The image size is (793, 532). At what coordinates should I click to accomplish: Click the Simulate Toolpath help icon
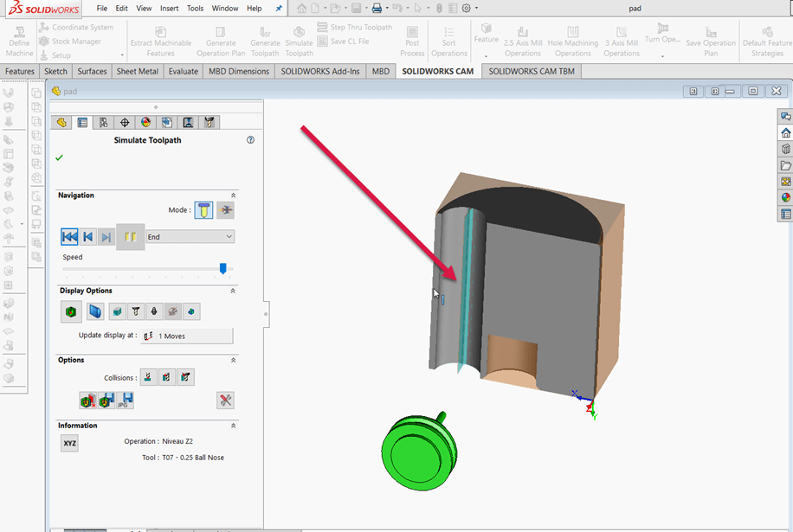click(250, 140)
